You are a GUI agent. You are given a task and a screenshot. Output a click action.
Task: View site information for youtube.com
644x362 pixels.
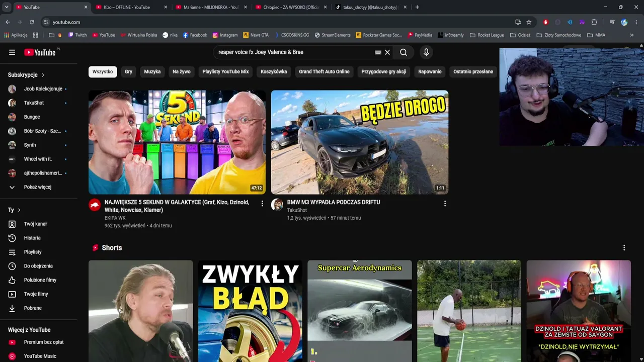coord(46,22)
